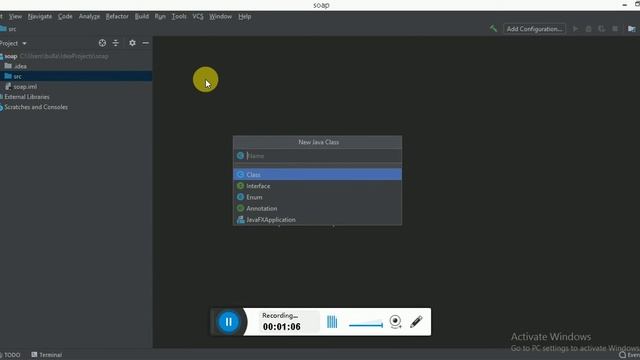Open the Tools menu
The height and width of the screenshot is (360, 640).
[179, 17]
